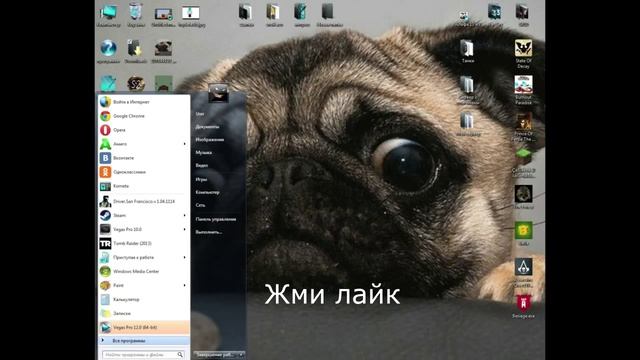Open the blue question mark desktop icon

pyautogui.click(x=108, y=51)
